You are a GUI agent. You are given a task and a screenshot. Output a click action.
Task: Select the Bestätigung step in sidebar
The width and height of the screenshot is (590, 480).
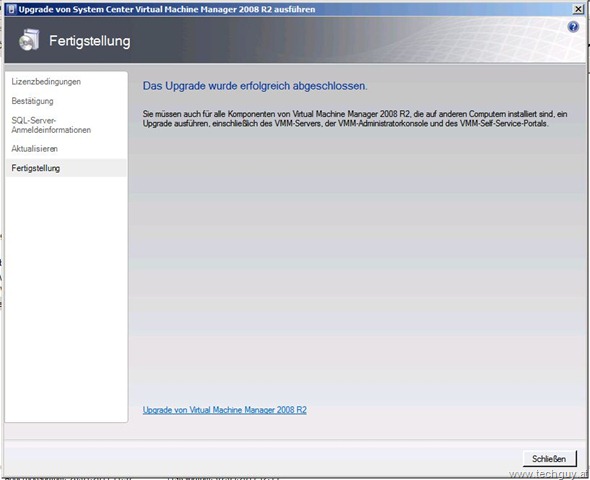coord(32,101)
